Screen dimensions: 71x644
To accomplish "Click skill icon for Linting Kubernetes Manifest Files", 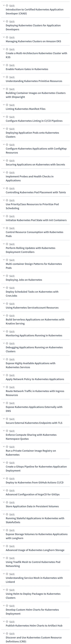I will pyautogui.click(x=7, y=105).
